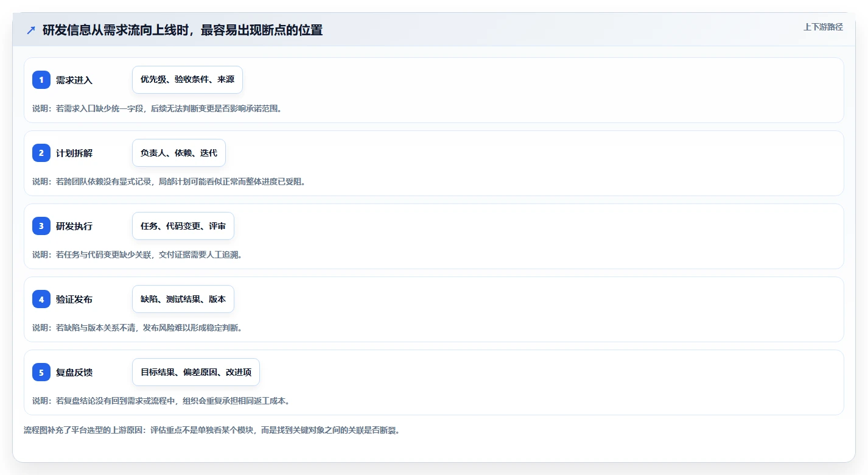The height and width of the screenshot is (475, 868).
Task: Click the note about 跨团队依赖没有显式记录
Action: coord(169,181)
